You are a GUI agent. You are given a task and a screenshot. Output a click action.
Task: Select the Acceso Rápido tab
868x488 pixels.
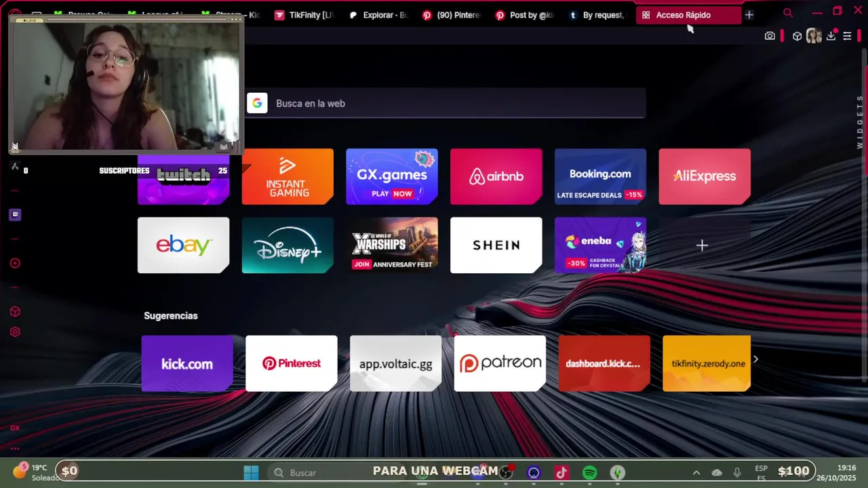pos(688,15)
